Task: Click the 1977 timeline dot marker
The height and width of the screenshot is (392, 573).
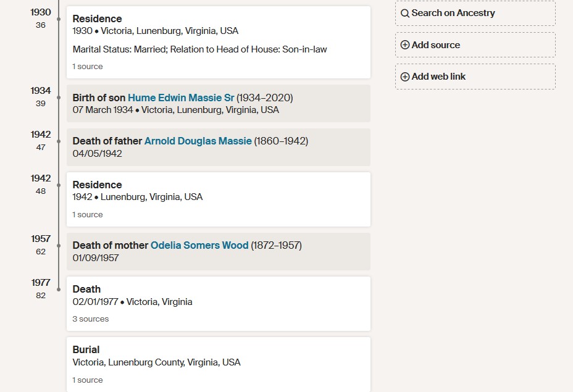Action: pos(59,290)
